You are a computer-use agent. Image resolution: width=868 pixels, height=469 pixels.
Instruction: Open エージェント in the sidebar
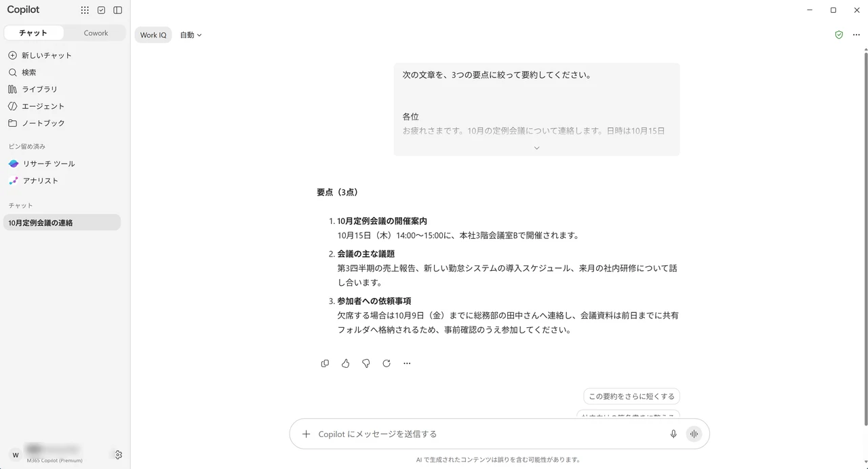(62, 106)
